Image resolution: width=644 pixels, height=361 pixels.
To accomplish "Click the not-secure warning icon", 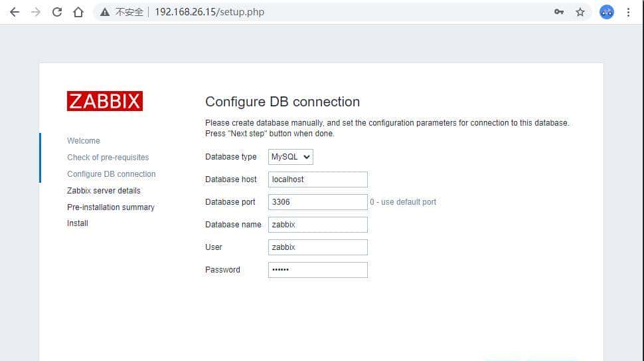I will coord(105,12).
